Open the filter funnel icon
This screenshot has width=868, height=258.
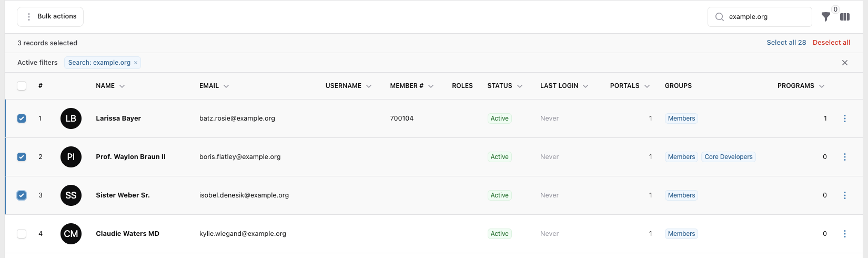point(826,17)
